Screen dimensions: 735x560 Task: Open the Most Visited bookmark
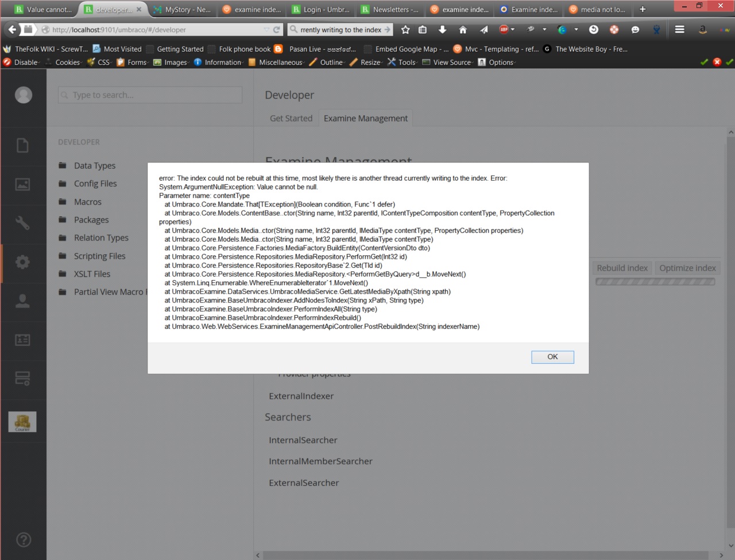pos(117,49)
